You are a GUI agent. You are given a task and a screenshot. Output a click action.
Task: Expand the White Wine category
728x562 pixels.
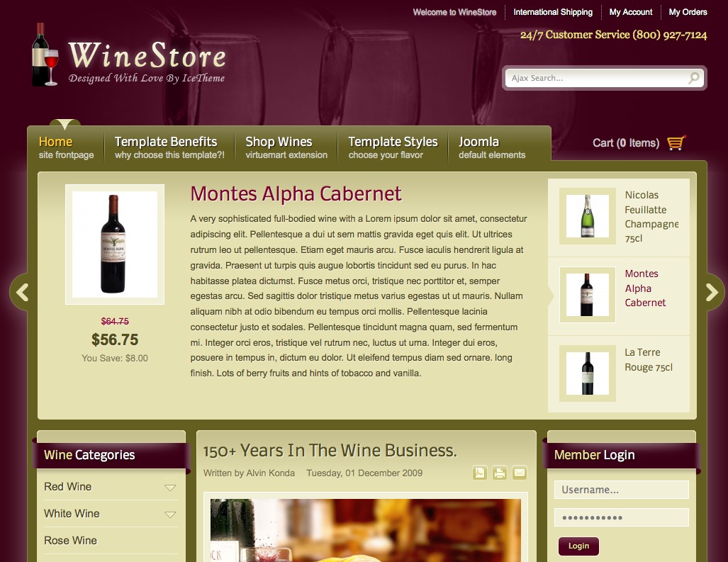point(170,515)
